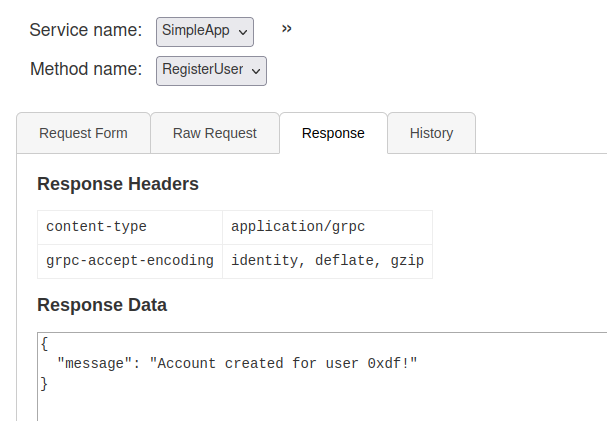Click the Method name label
Viewport: 607px width, 421px height.
click(87, 70)
